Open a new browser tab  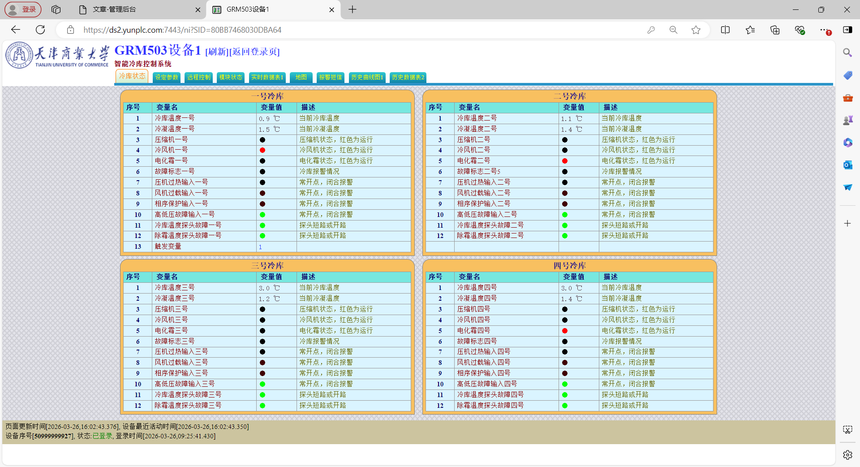(352, 9)
